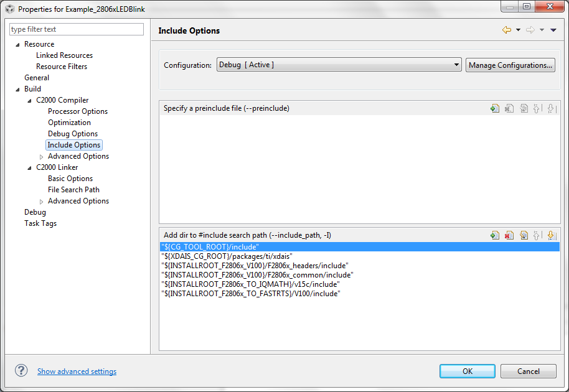
Task: Open the help question mark icon
Action: tap(21, 371)
